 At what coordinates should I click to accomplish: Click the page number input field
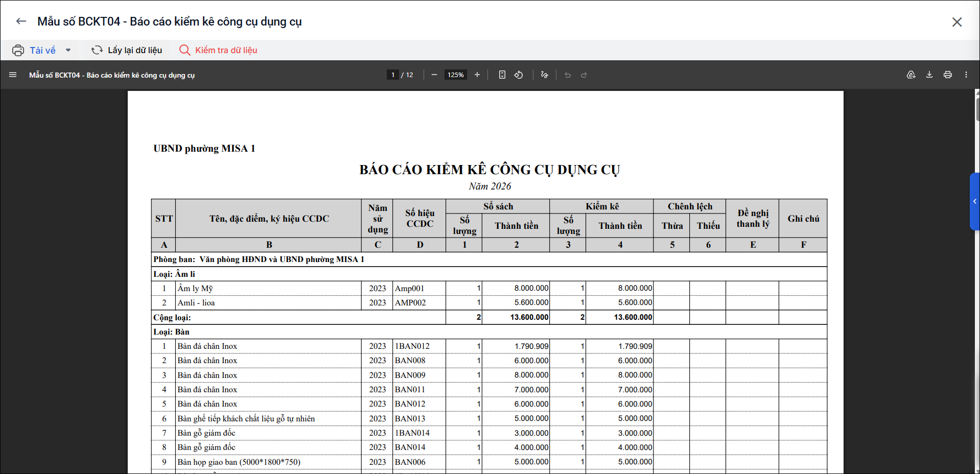(392, 75)
